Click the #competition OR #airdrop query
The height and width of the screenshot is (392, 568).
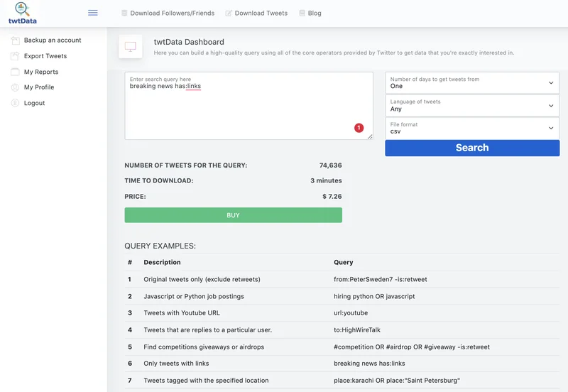tap(412, 347)
